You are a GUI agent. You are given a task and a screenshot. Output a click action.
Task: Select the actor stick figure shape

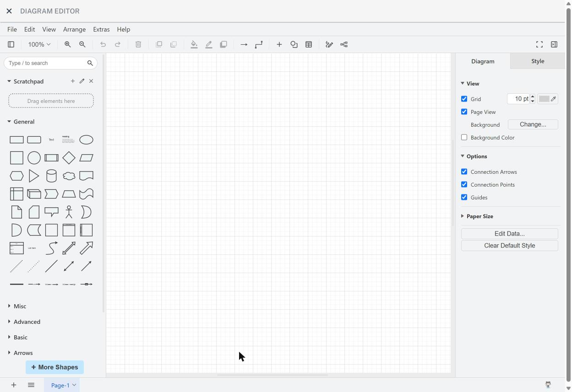(x=69, y=212)
